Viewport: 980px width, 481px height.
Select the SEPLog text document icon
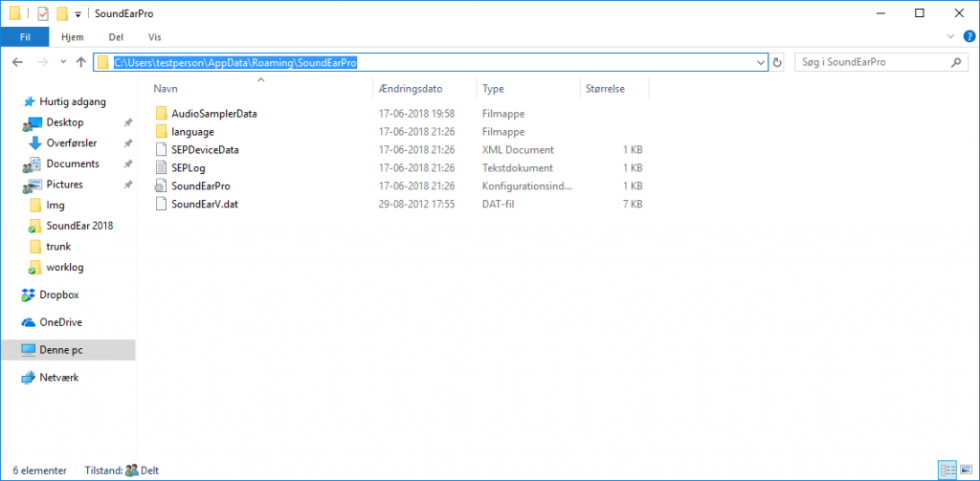click(x=161, y=168)
